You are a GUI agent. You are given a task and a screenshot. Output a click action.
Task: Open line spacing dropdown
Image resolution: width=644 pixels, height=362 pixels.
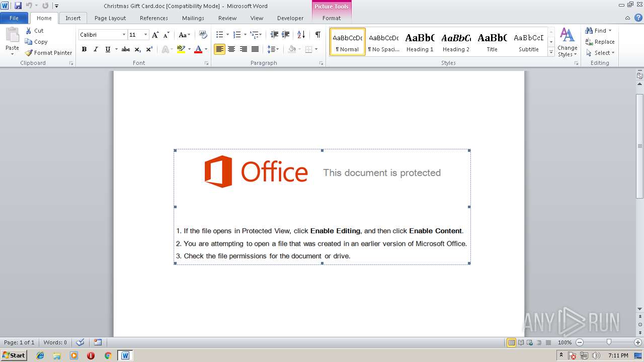(273, 49)
